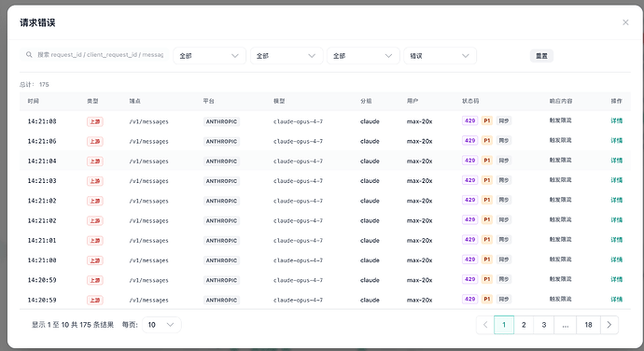Open the 全部 dropdown immediately left of 错误 filter
This screenshot has width=644, height=351.
click(363, 55)
